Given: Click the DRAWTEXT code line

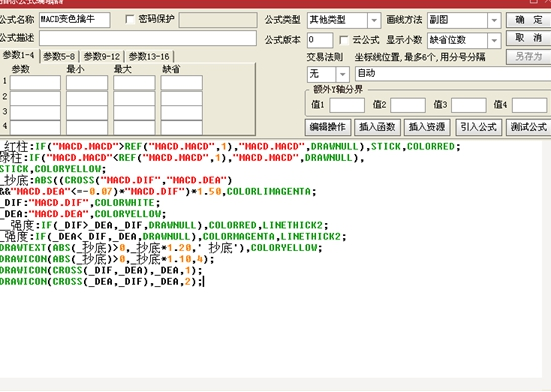Looking at the screenshot, I should pyautogui.click(x=161, y=248).
